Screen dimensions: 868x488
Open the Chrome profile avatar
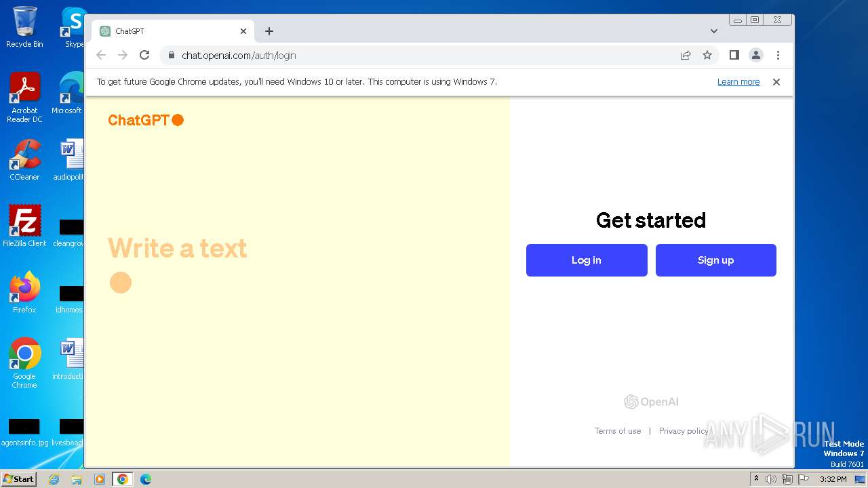[756, 56]
